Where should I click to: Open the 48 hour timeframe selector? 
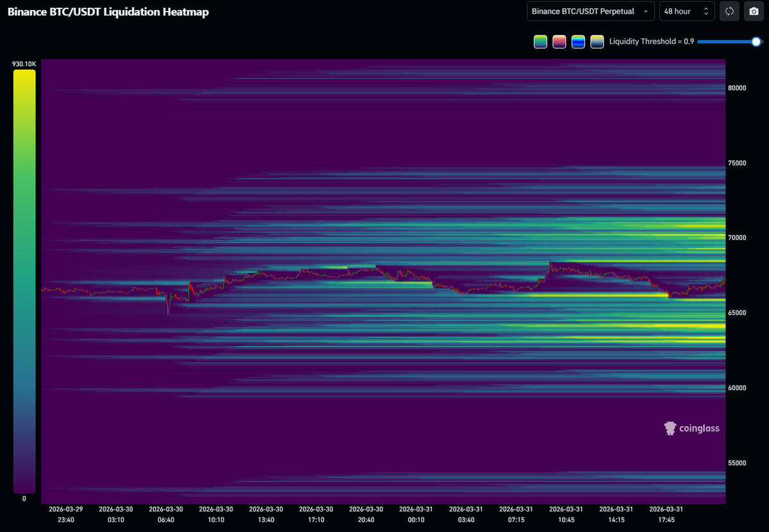click(687, 12)
